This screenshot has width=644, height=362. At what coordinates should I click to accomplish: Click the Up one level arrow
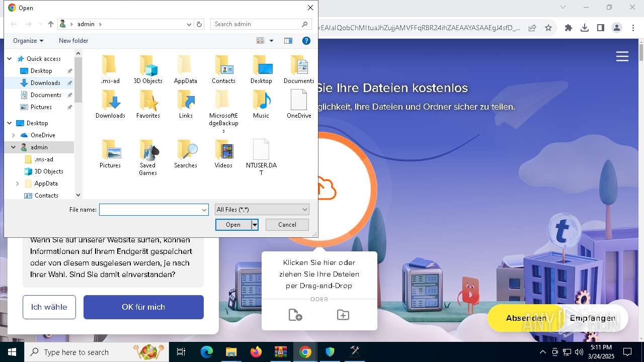[x=51, y=24]
